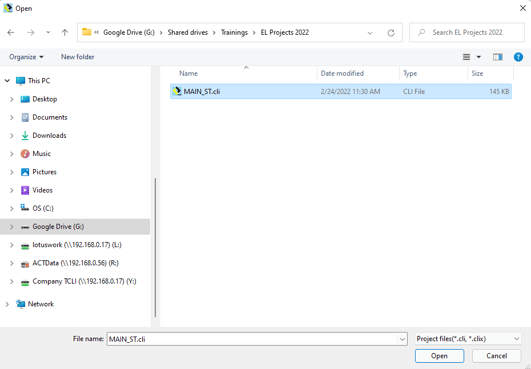Expand the ACTData (R:) drive node
This screenshot has width=531, height=369.
click(12, 264)
